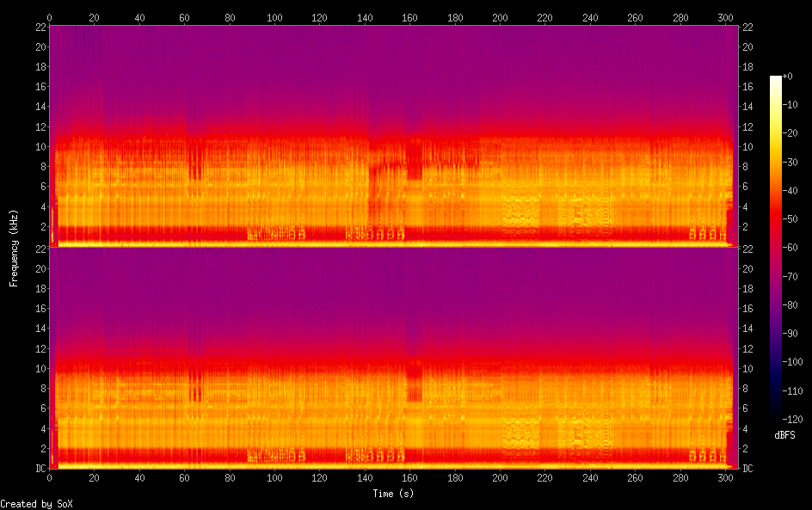Click the '0' tick on the bottom time axis
Screen dimensions: 812x510
(x=50, y=478)
